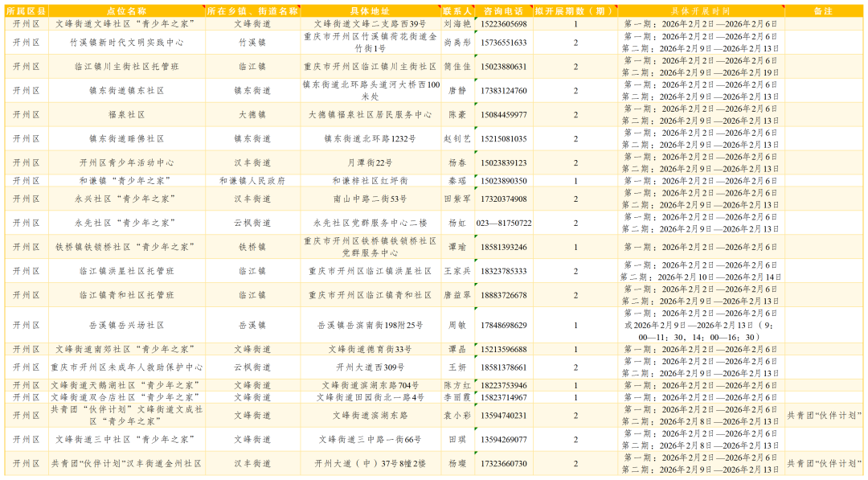
Task: Select the phone number 15736551633
Action: click(x=504, y=43)
